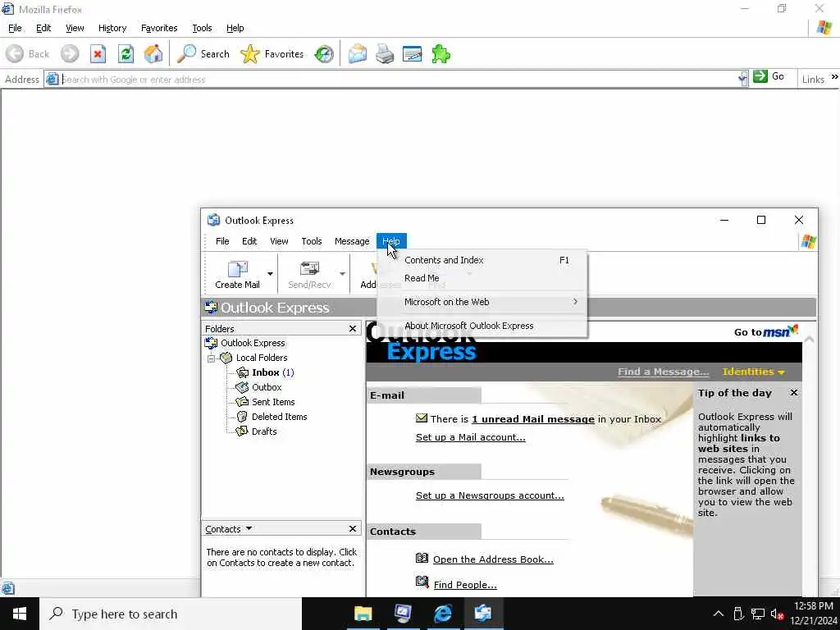Open Firefox File menu
This screenshot has height=630, width=840.
click(x=15, y=28)
